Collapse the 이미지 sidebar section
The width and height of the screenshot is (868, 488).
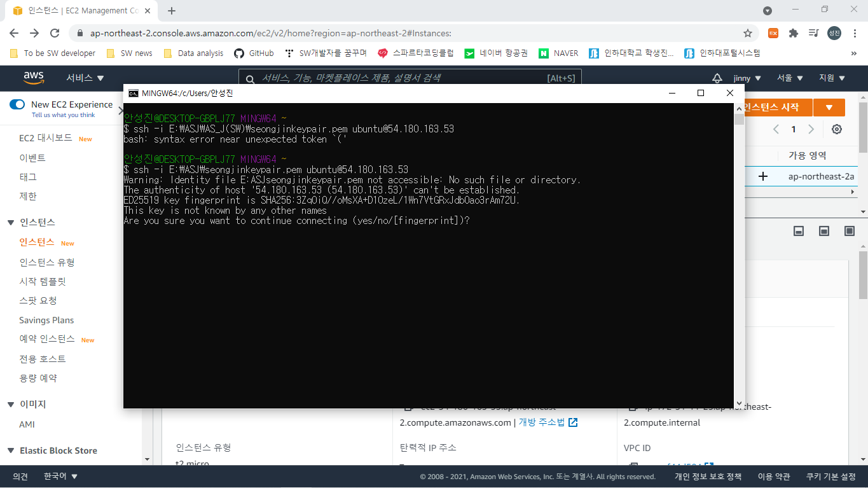coord(11,405)
